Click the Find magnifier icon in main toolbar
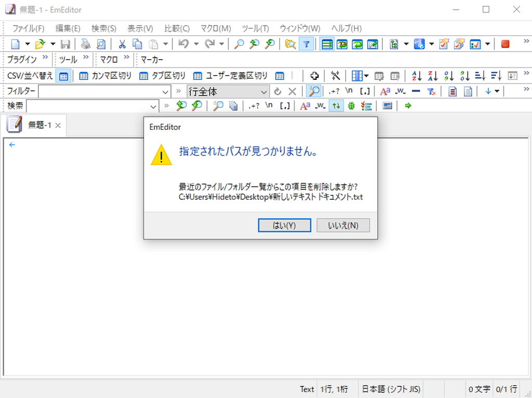Image resolution: width=532 pixels, height=398 pixels. [239, 44]
